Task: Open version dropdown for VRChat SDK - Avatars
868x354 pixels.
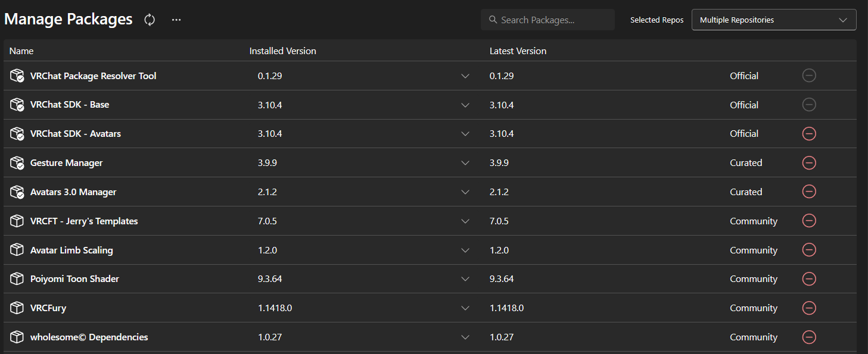Action: (x=466, y=134)
